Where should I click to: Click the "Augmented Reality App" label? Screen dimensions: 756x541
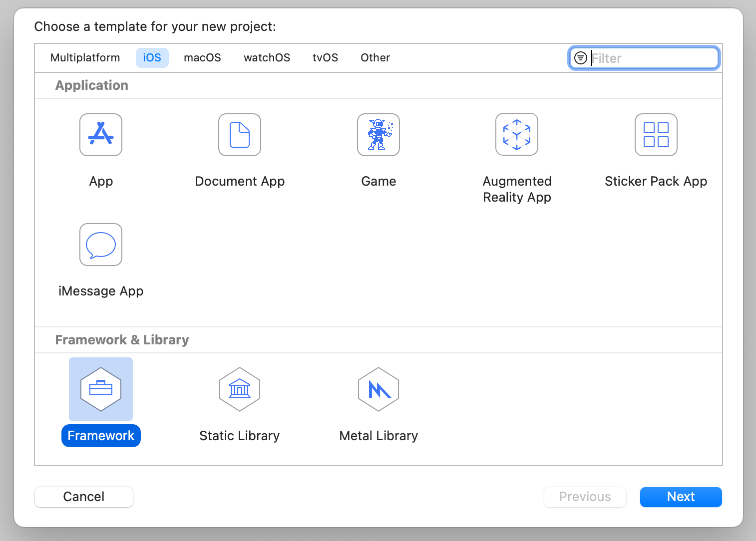(517, 189)
